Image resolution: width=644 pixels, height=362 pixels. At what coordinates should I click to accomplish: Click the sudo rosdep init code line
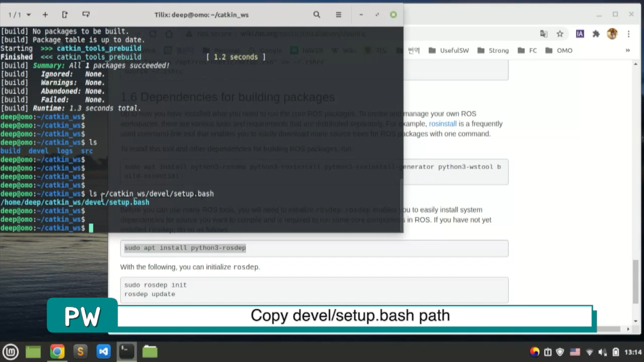(155, 285)
